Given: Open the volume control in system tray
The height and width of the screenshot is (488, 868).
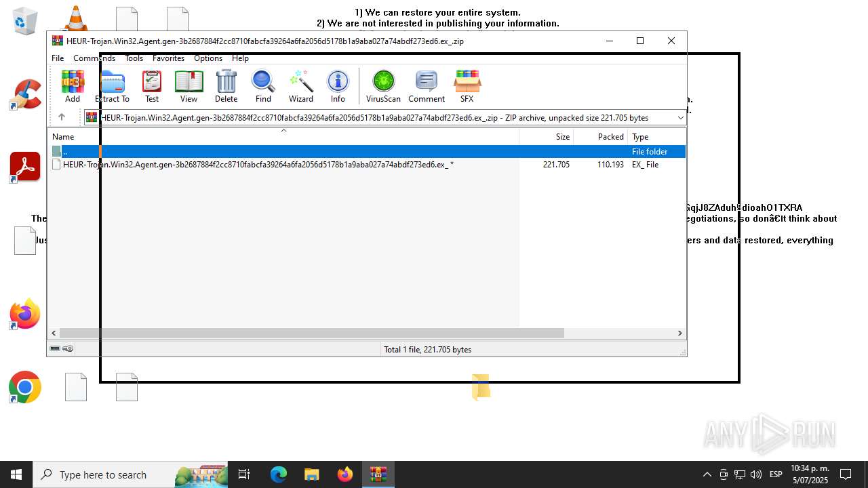Looking at the screenshot, I should 756,474.
